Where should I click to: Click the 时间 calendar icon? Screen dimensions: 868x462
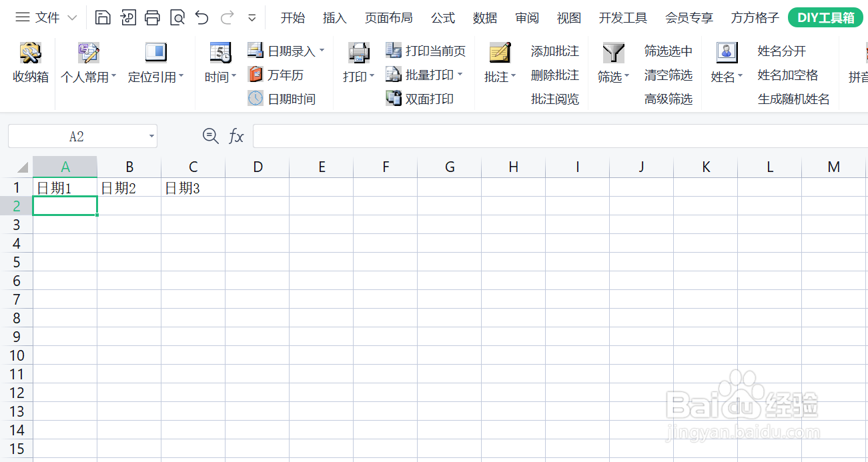[x=220, y=53]
